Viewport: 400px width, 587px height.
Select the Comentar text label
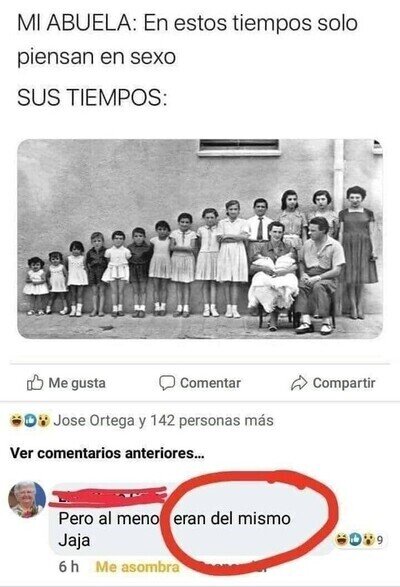point(210,383)
